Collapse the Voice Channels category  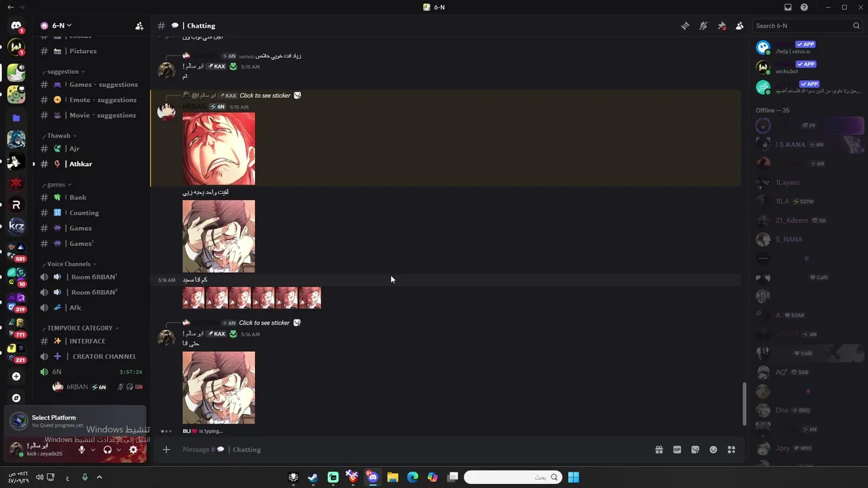pyautogui.click(x=71, y=264)
